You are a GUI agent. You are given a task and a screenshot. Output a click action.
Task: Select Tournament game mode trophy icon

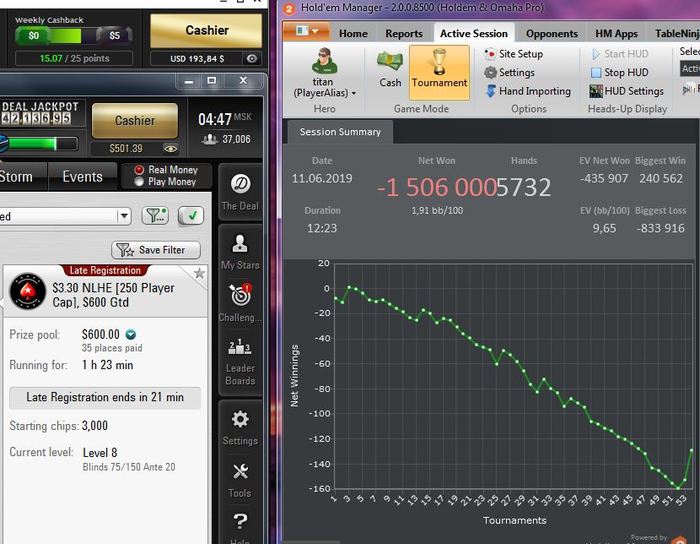pyautogui.click(x=439, y=72)
